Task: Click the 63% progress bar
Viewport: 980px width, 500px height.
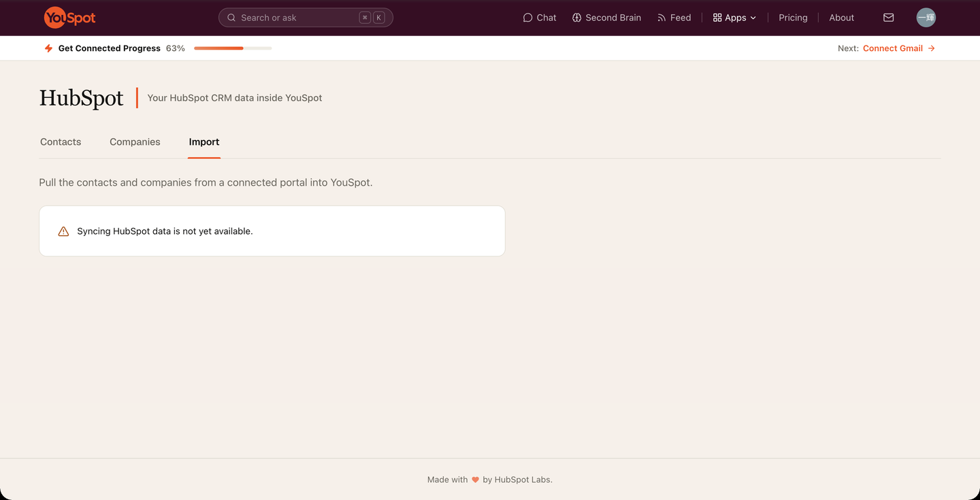Action: coord(233,48)
